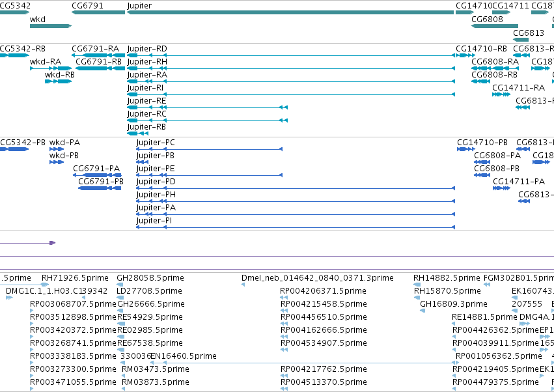
Task: Select EST GH26666.5prime
Action: [151, 304]
